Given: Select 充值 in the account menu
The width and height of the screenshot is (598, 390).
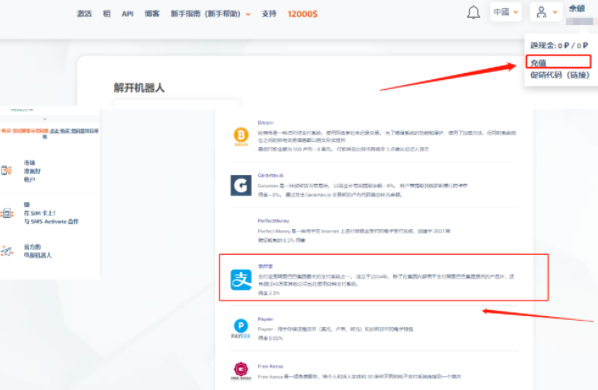Looking at the screenshot, I should click(559, 62).
